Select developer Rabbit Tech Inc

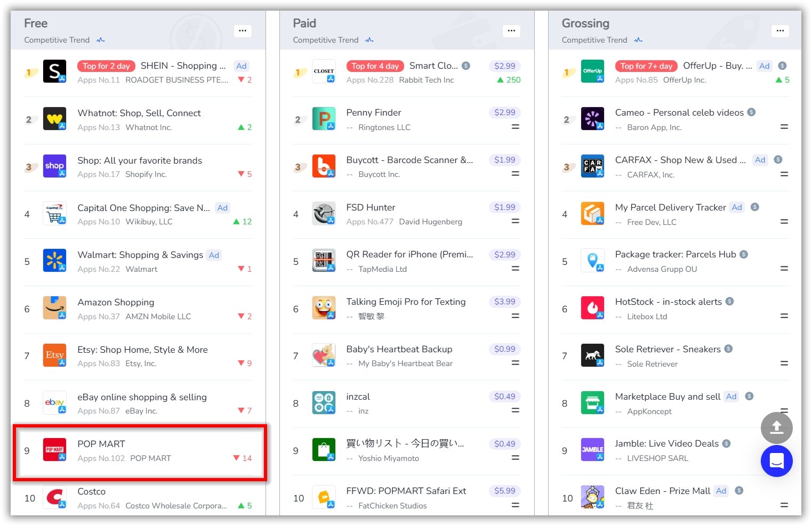tap(427, 80)
